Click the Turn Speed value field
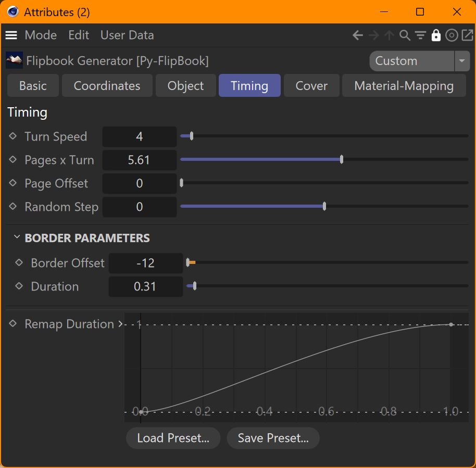The image size is (476, 468). click(x=140, y=136)
